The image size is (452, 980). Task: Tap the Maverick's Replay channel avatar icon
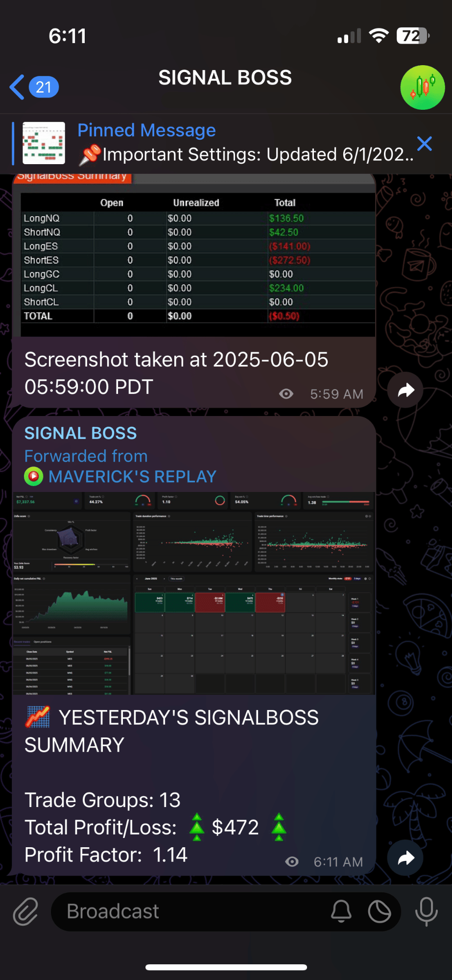[34, 476]
